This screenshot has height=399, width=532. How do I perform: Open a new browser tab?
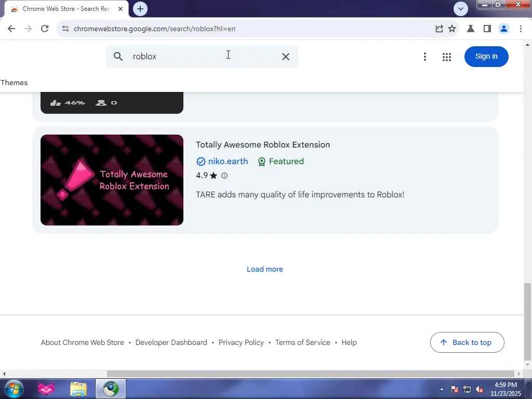point(140,9)
